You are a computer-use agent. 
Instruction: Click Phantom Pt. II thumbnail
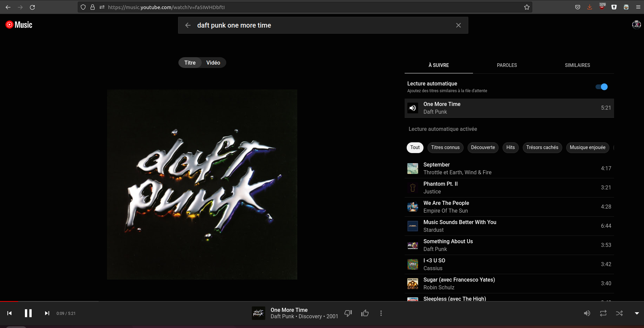coord(413,188)
